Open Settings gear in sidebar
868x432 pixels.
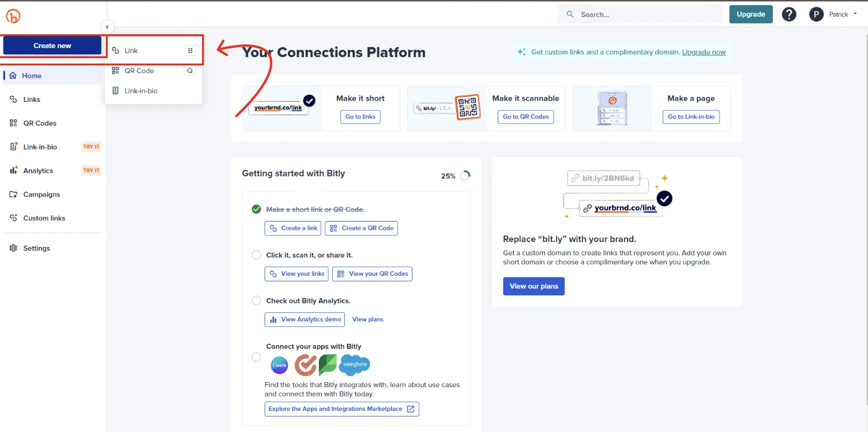(x=13, y=248)
